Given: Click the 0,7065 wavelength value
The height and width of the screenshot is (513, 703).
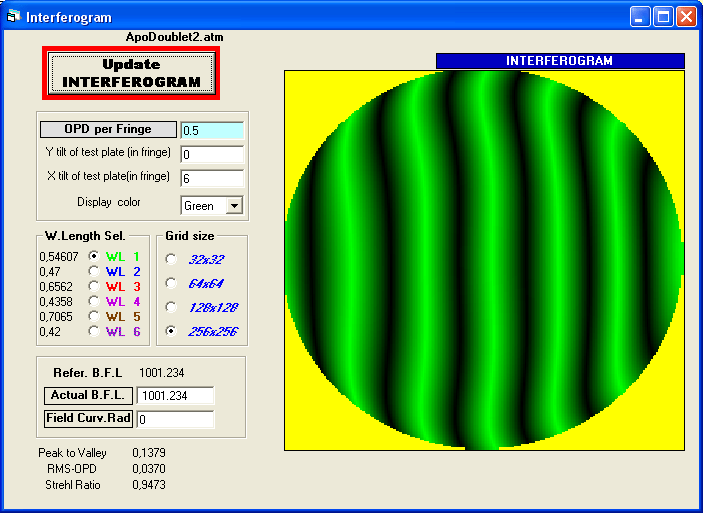Looking at the screenshot, I should click(x=56, y=317).
